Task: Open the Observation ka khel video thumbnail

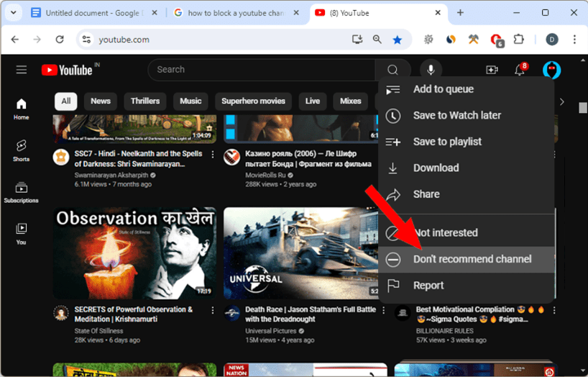Action: [134, 253]
